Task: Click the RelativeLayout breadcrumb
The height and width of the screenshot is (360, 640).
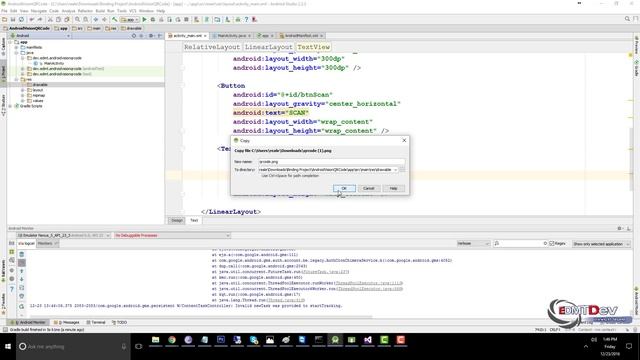Action: pyautogui.click(x=212, y=47)
